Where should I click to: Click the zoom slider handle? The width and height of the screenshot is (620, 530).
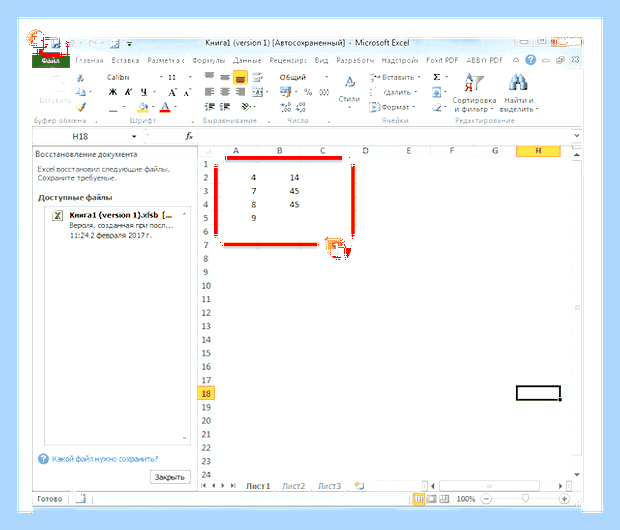(x=525, y=498)
